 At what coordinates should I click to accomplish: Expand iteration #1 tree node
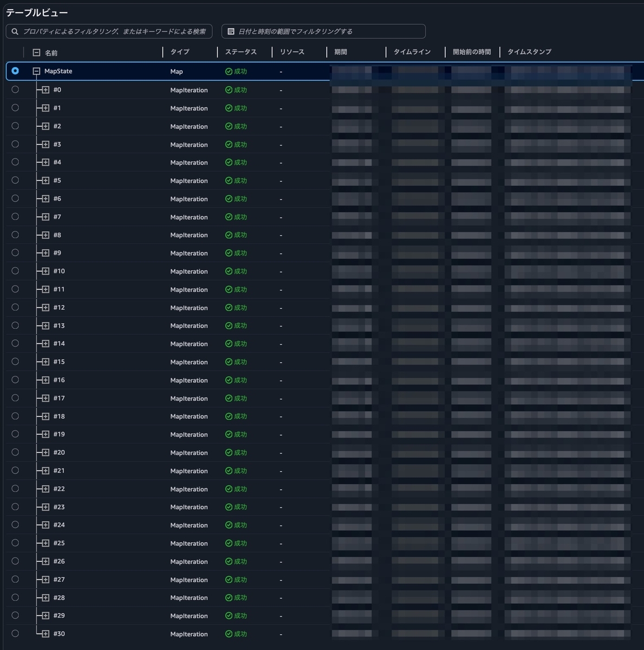point(45,108)
